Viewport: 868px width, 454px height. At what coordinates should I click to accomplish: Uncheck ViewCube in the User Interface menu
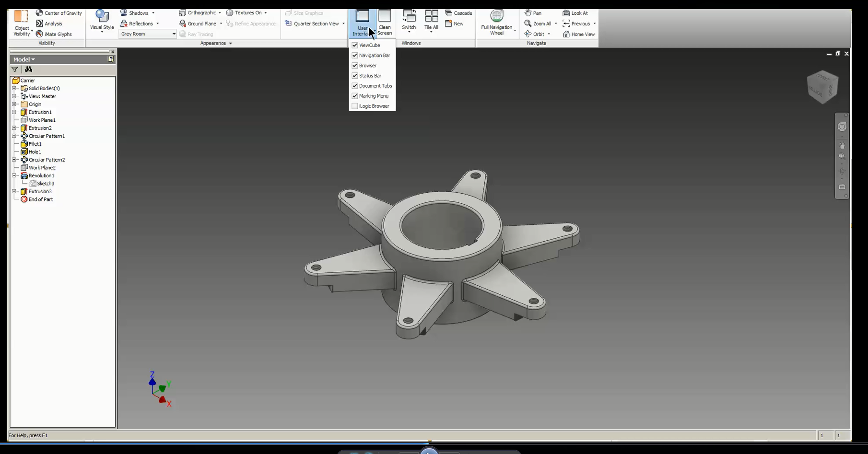(x=354, y=45)
